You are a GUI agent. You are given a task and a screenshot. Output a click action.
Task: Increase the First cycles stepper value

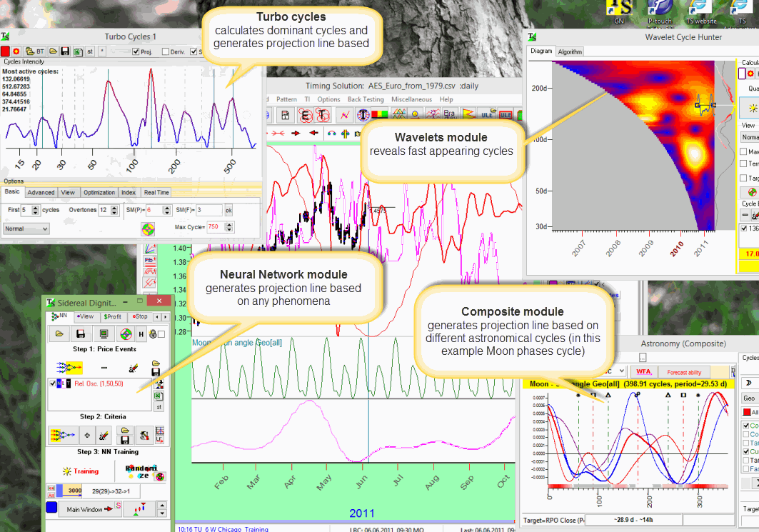(35, 208)
